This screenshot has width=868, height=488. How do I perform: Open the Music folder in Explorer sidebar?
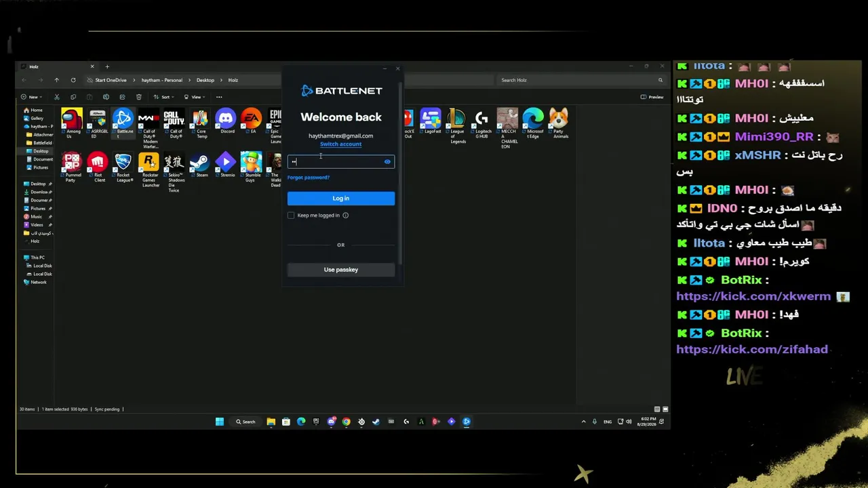tap(33, 217)
